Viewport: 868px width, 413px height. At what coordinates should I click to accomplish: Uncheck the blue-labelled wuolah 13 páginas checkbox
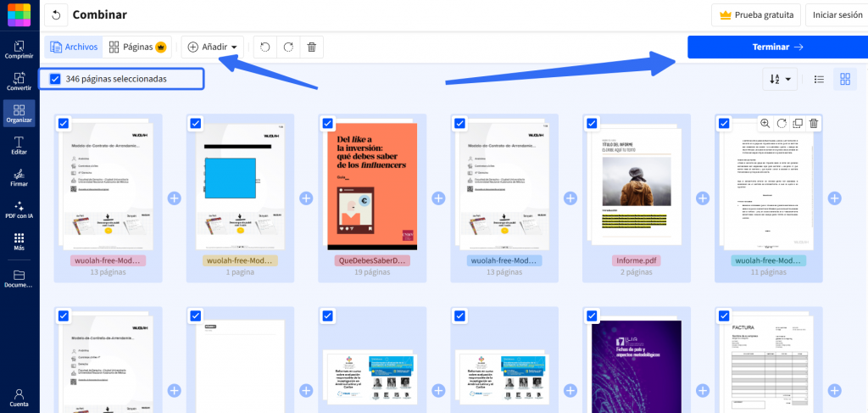click(460, 123)
